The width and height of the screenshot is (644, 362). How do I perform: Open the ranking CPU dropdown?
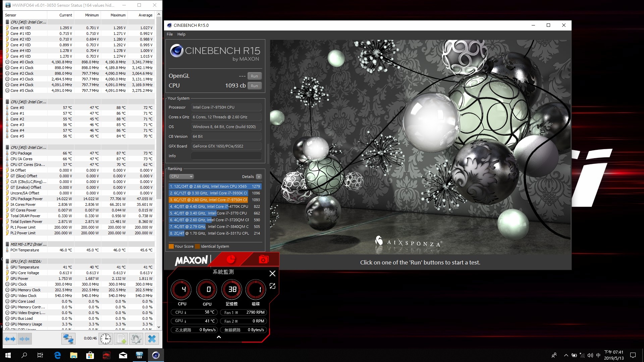(181, 177)
